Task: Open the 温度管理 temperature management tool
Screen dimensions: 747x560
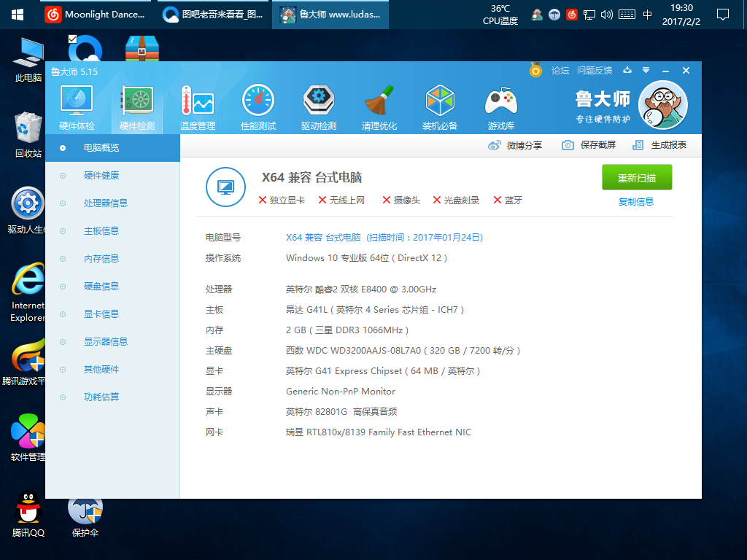Action: click(198, 108)
